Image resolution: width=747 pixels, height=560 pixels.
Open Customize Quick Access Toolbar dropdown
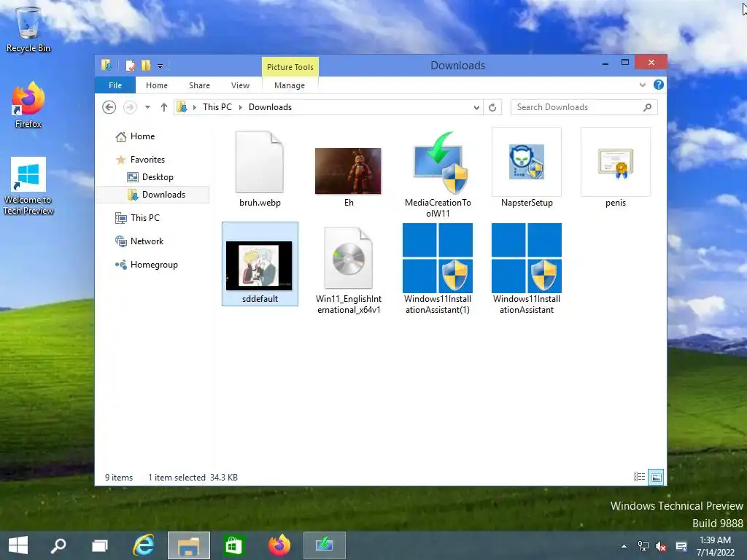click(160, 66)
